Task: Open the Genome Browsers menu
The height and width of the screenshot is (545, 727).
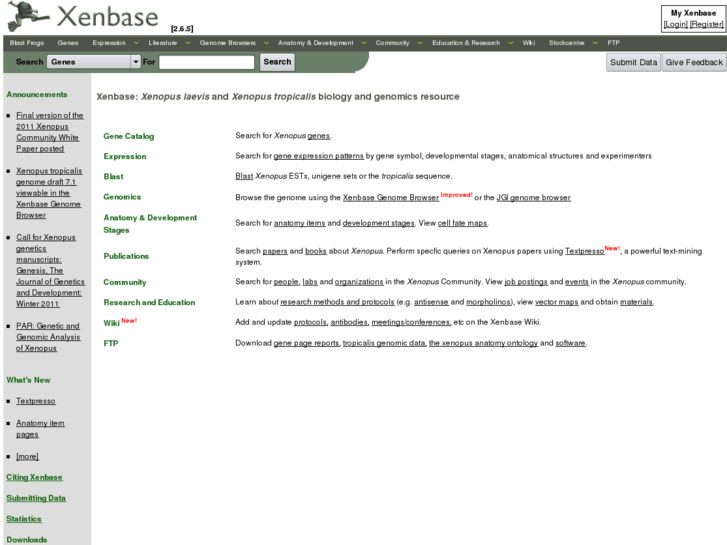Action: coord(228,43)
